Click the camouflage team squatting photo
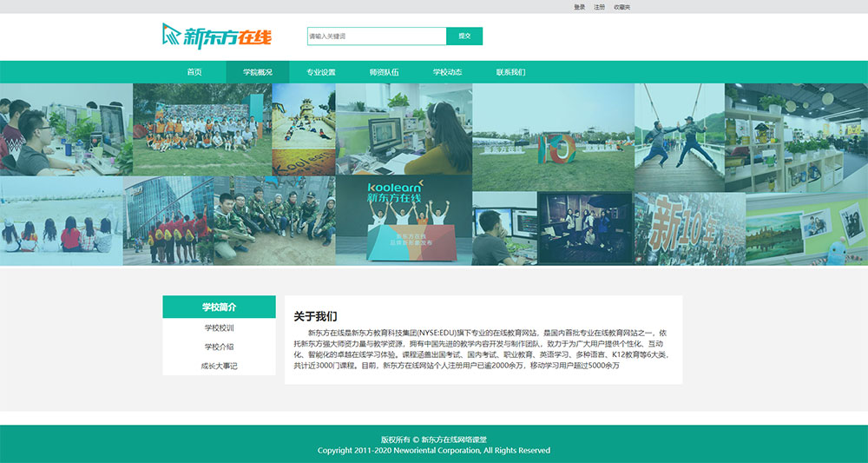This screenshot has width=868, height=463. pos(274,221)
